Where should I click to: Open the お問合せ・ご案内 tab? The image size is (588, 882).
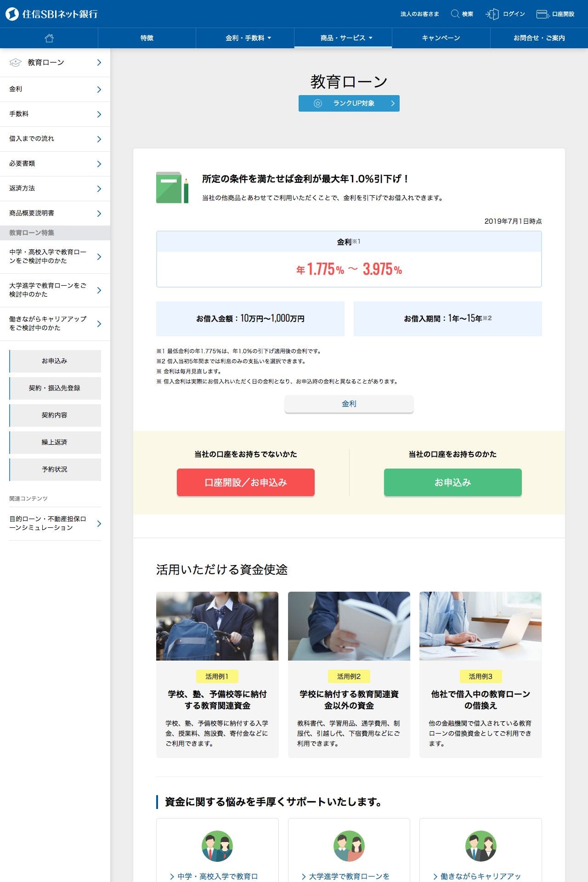[x=539, y=38]
